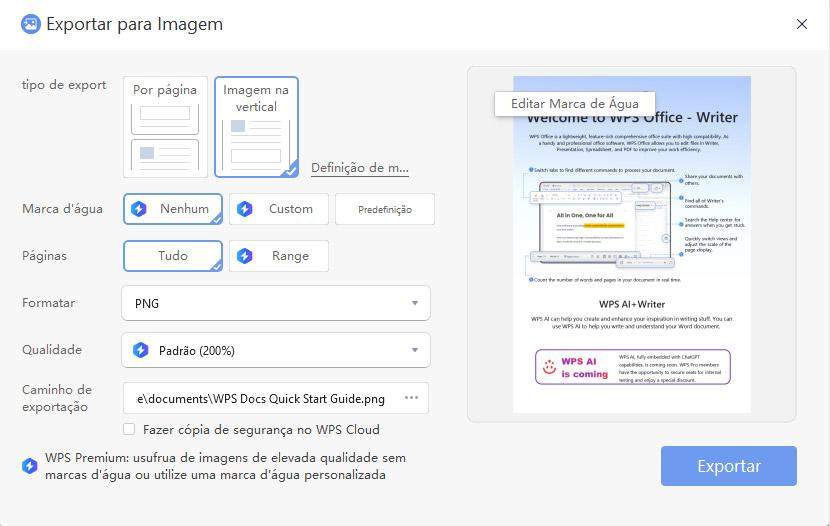Click the 'Caminho de exportação' label

(x=57, y=398)
